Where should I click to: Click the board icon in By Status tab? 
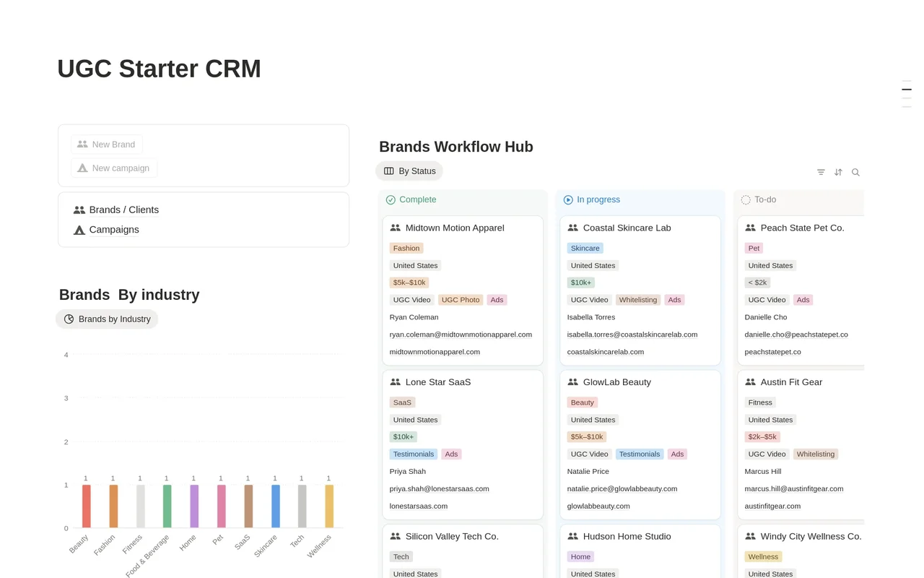(x=389, y=171)
